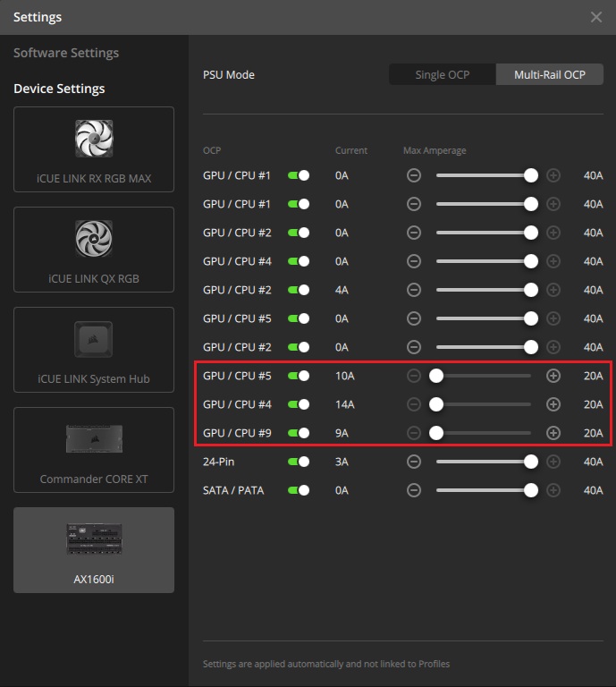The image size is (616, 687).
Task: Click the 9A current value for GPU / CPU #9
Action: (342, 433)
